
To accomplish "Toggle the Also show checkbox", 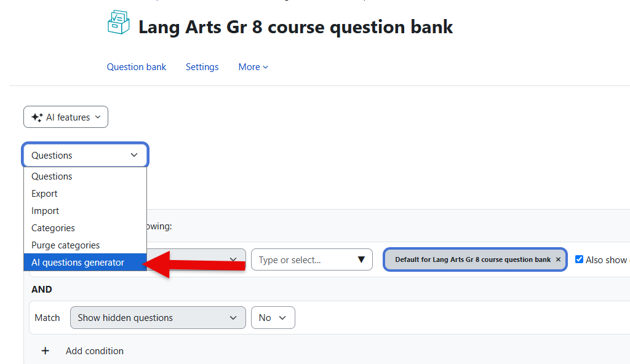I will tap(579, 259).
